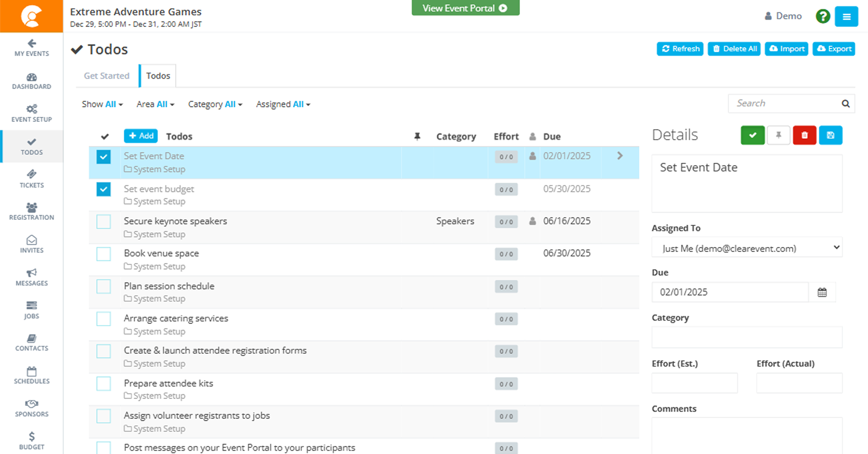Select the Tickets section in sidebar
Screen dimensions: 868x454
31,179
